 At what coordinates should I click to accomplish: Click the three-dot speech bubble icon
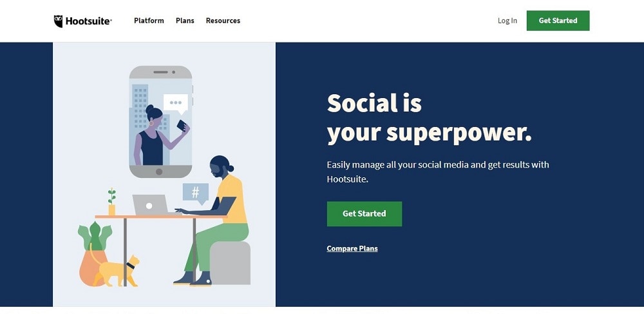click(175, 103)
